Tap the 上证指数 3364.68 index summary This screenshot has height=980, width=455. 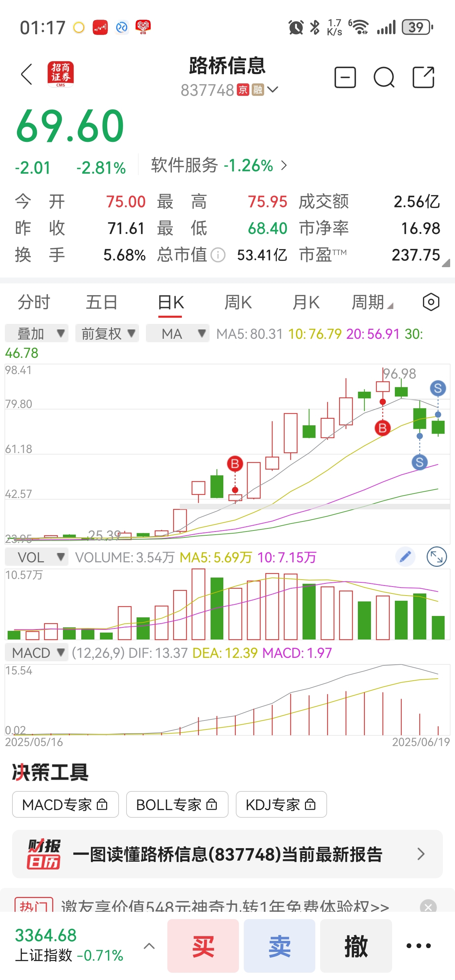click(x=69, y=945)
